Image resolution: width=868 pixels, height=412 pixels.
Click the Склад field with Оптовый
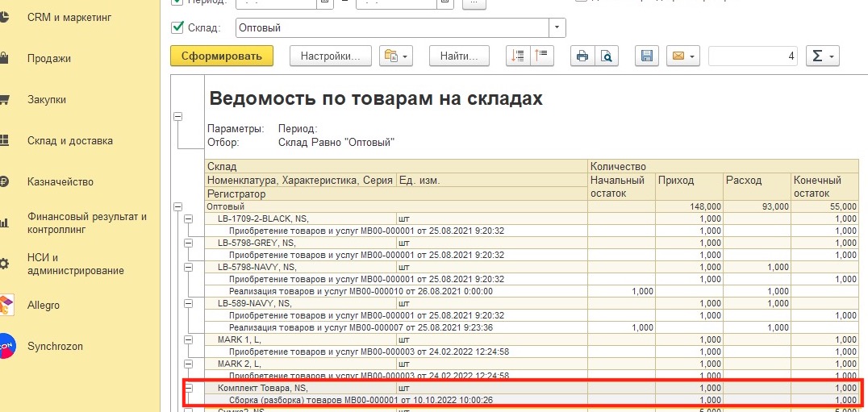coord(392,27)
